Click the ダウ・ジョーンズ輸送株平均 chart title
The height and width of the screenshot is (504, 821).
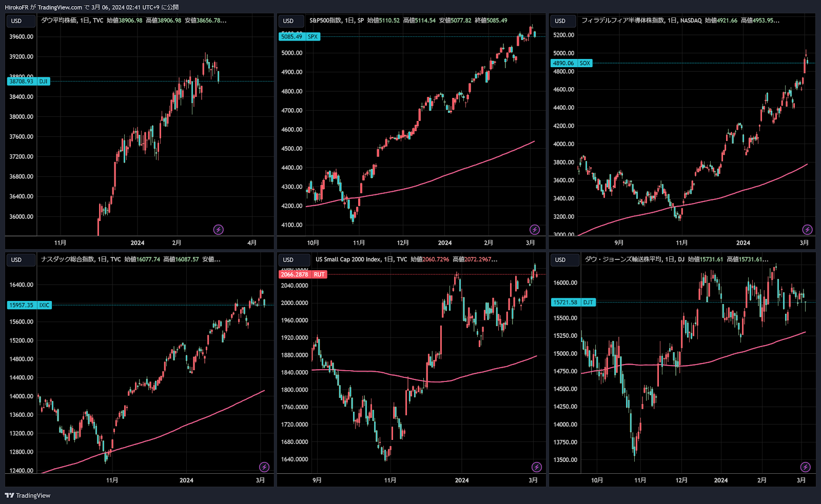pyautogui.click(x=623, y=259)
